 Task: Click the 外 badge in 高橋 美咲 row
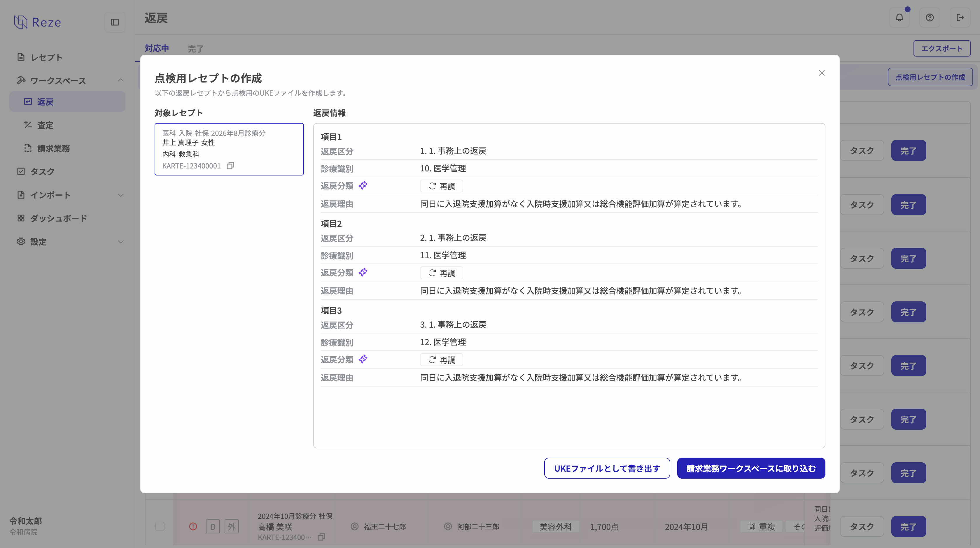click(231, 527)
